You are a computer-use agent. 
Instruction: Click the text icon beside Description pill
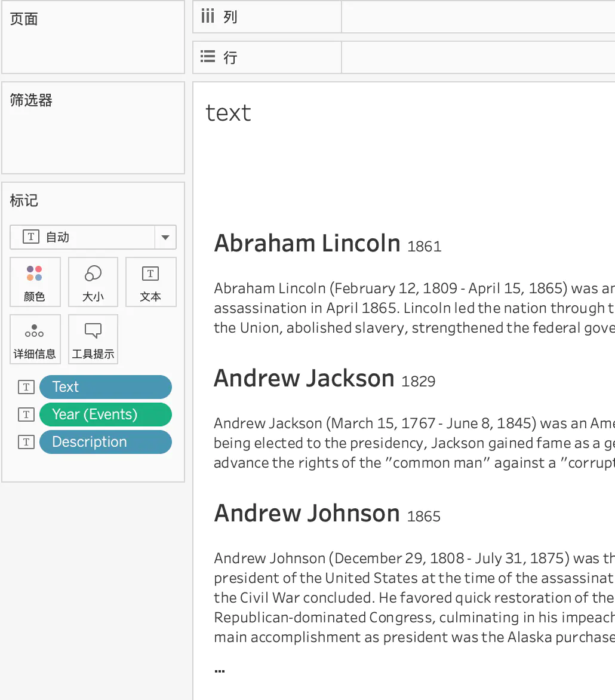pos(26,442)
